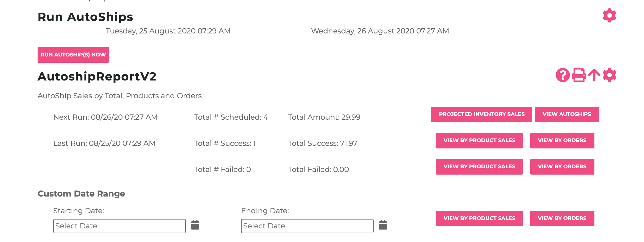Click Run AutoShip(s) Now button
Screen dimensions: 644x242
pos(73,55)
